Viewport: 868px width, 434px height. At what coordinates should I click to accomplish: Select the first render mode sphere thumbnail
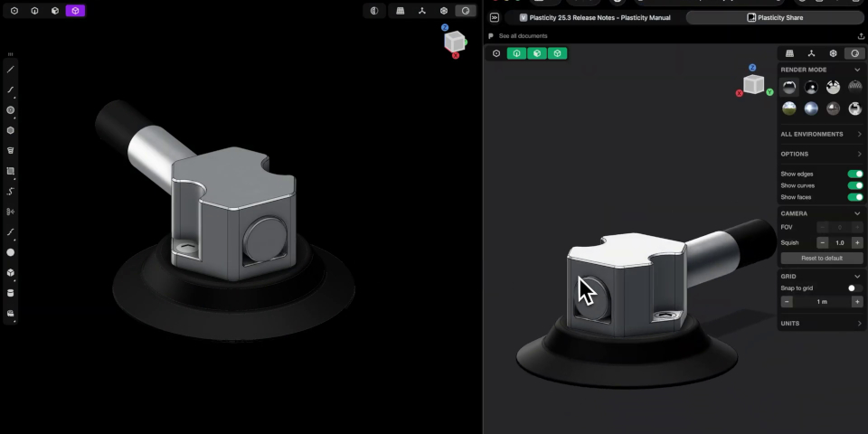click(x=789, y=88)
